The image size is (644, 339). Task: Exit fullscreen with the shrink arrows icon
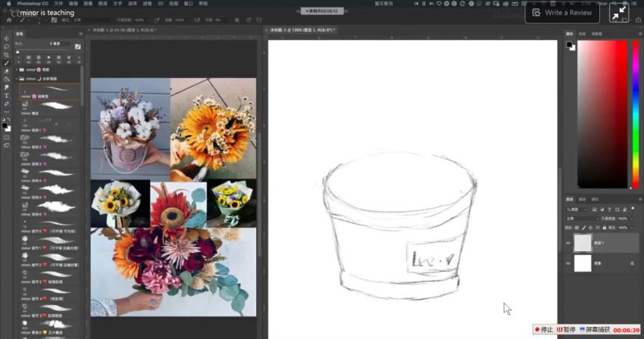[x=619, y=13]
